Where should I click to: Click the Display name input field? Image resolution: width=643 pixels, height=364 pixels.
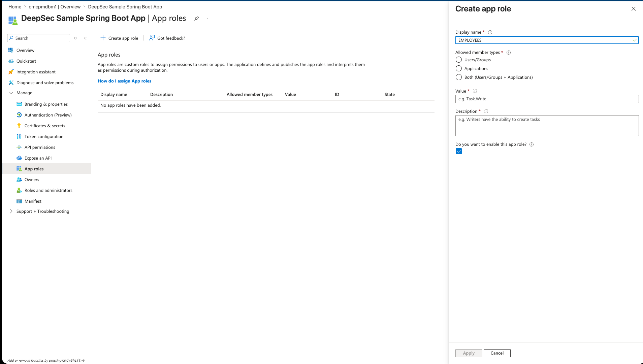(x=547, y=40)
